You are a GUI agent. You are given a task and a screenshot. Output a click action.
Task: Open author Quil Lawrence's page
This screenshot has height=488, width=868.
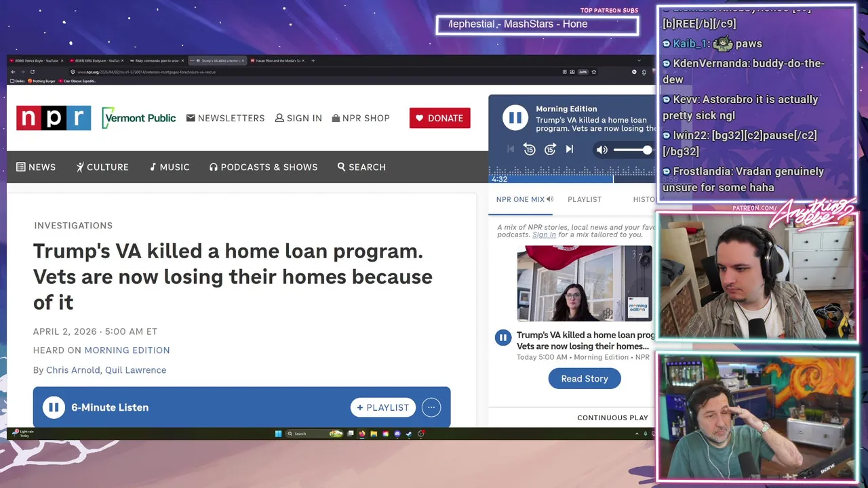click(x=136, y=370)
